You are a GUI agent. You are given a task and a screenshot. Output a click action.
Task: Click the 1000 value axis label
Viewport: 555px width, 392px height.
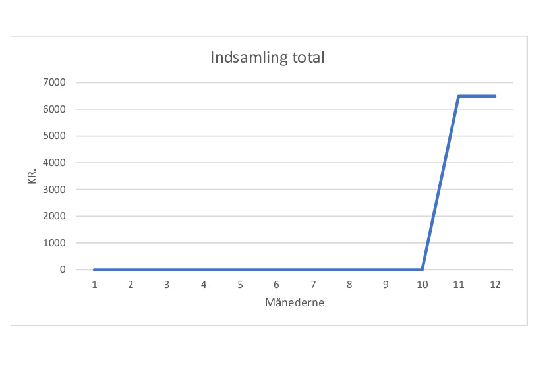pos(54,243)
